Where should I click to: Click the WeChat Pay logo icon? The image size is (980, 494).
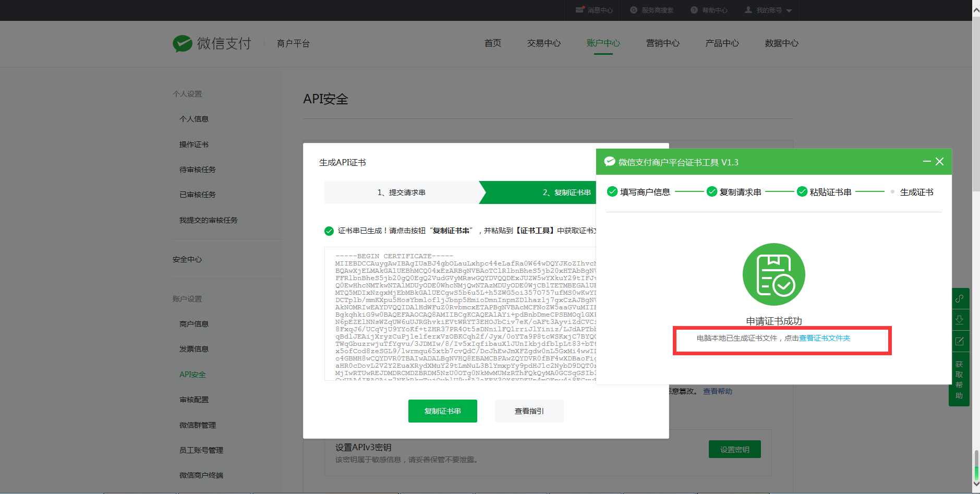183,43
